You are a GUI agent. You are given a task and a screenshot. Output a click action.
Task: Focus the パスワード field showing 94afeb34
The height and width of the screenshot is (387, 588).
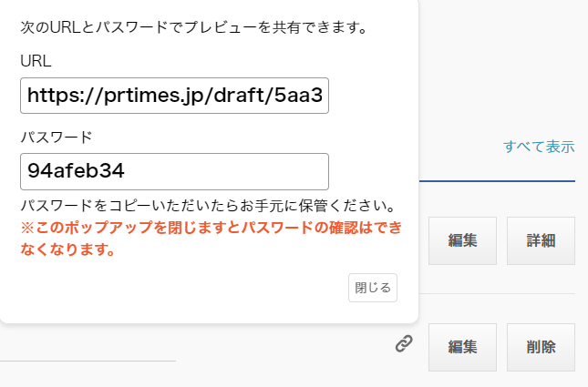[173, 171]
